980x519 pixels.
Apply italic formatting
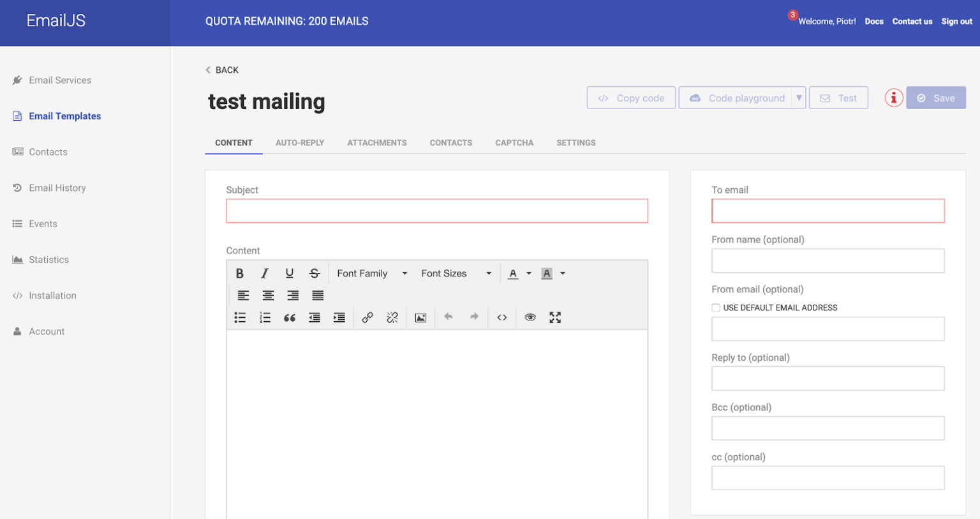pos(264,273)
